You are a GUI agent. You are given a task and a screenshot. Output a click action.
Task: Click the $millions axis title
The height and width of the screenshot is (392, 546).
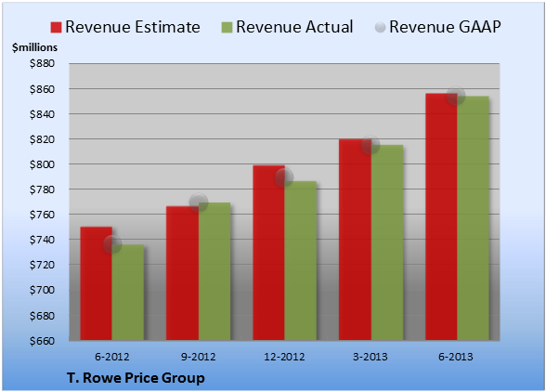(34, 47)
